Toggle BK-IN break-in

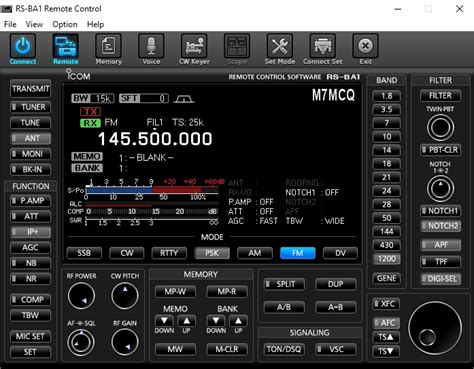pyautogui.click(x=30, y=169)
